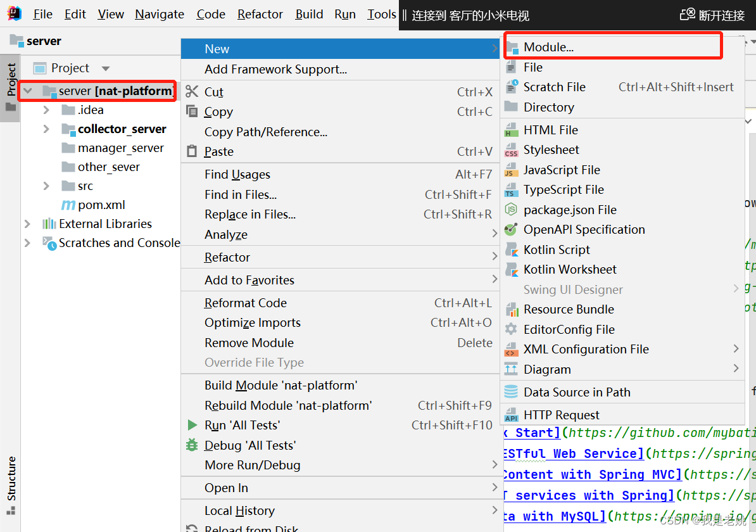Expand Scratches and Consoles node
The height and width of the screenshot is (532, 756).
[27, 243]
